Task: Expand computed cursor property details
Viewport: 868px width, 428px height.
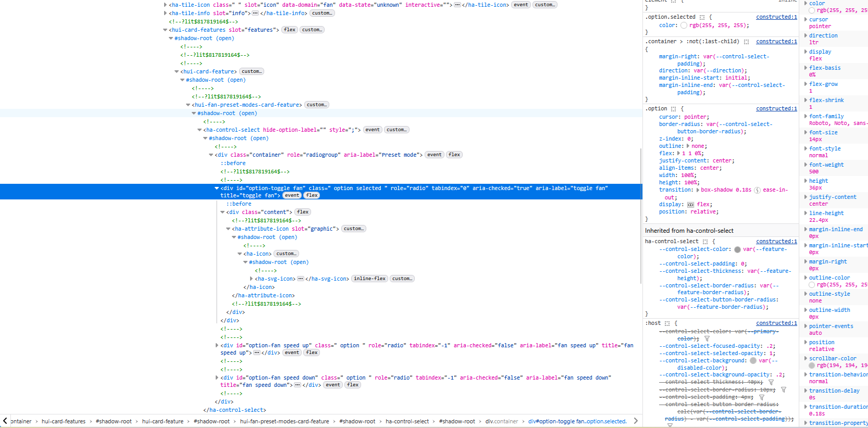Action: pos(805,19)
